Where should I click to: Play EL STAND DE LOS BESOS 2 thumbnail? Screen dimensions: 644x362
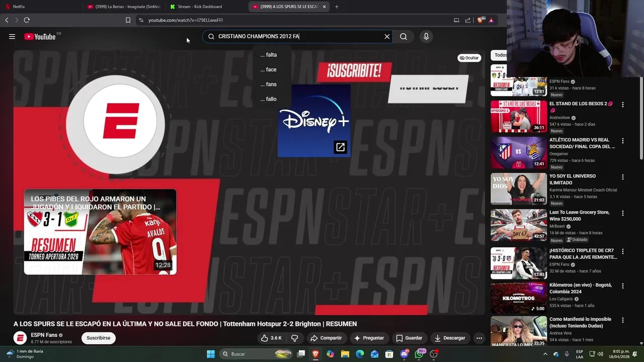(x=519, y=116)
